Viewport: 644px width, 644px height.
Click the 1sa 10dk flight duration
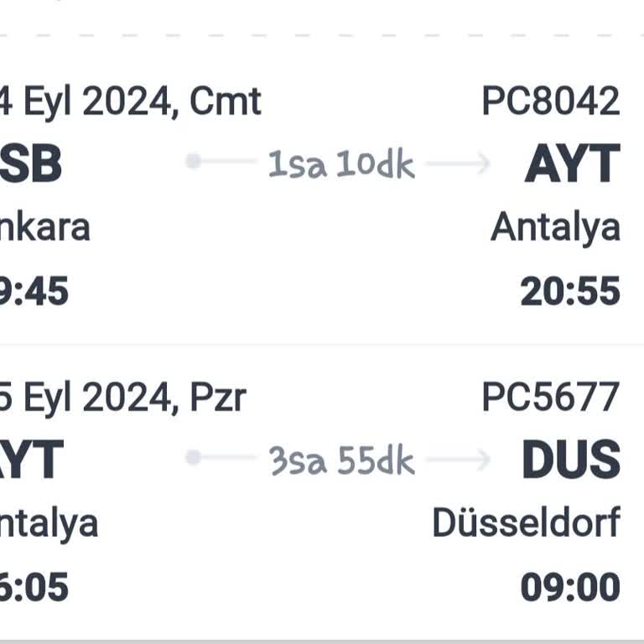(341, 164)
